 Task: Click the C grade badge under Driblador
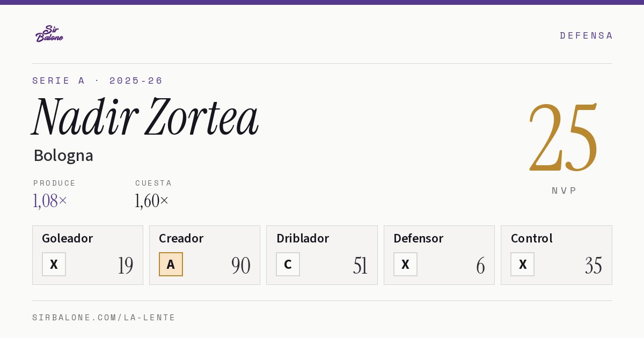coord(288,264)
